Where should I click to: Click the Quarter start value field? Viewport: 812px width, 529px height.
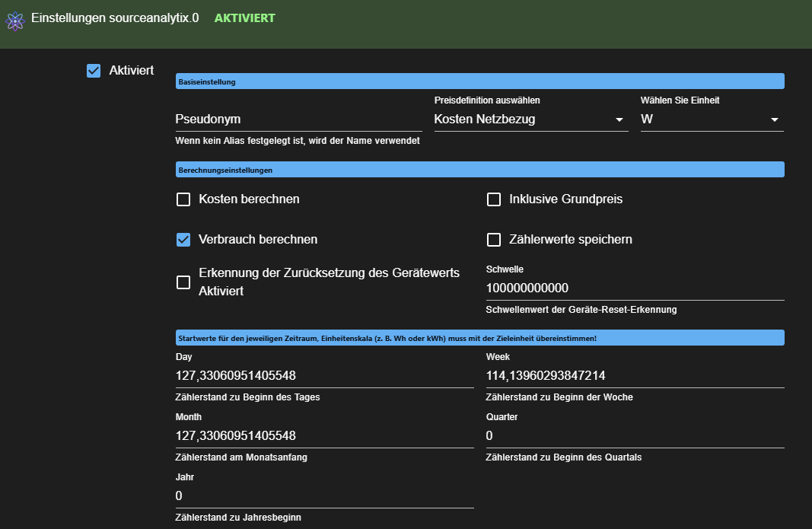[635, 435]
